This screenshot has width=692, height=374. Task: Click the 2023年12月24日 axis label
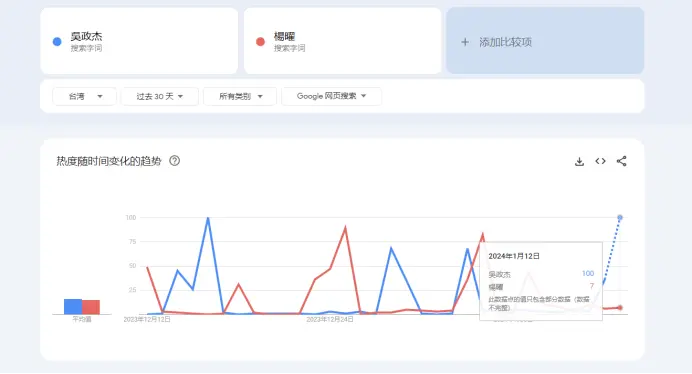click(x=330, y=319)
